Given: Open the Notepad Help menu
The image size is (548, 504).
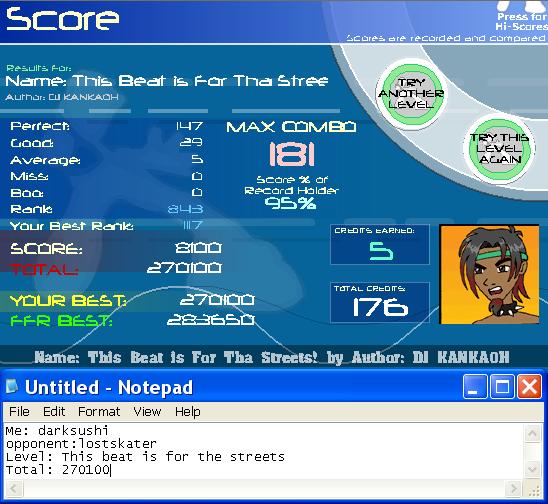Looking at the screenshot, I should click(x=188, y=411).
